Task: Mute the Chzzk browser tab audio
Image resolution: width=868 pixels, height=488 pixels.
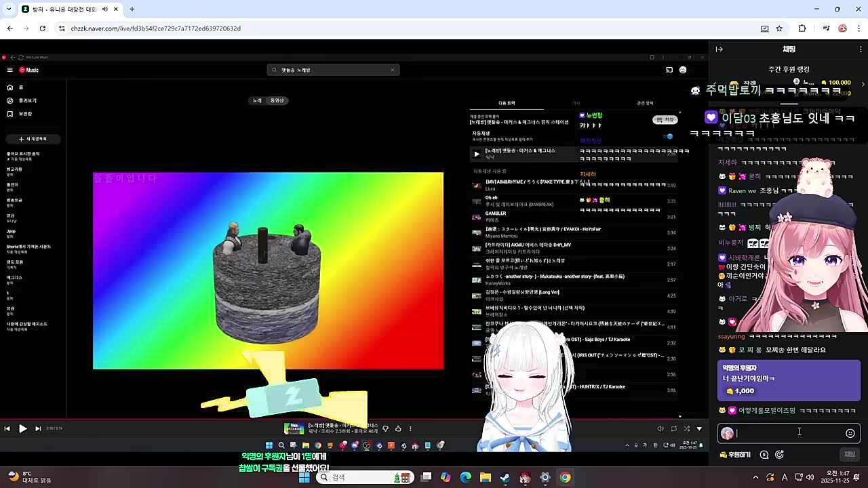Action: tap(105, 9)
